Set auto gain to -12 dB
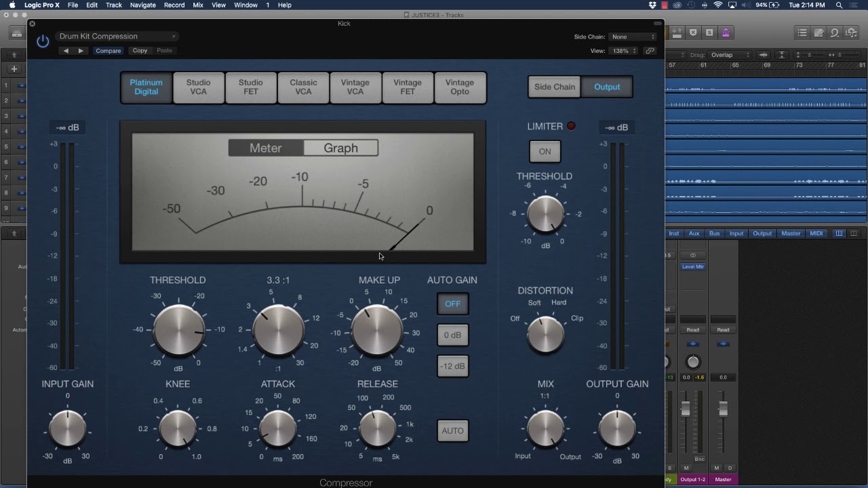This screenshot has height=488, width=868. coord(452,366)
